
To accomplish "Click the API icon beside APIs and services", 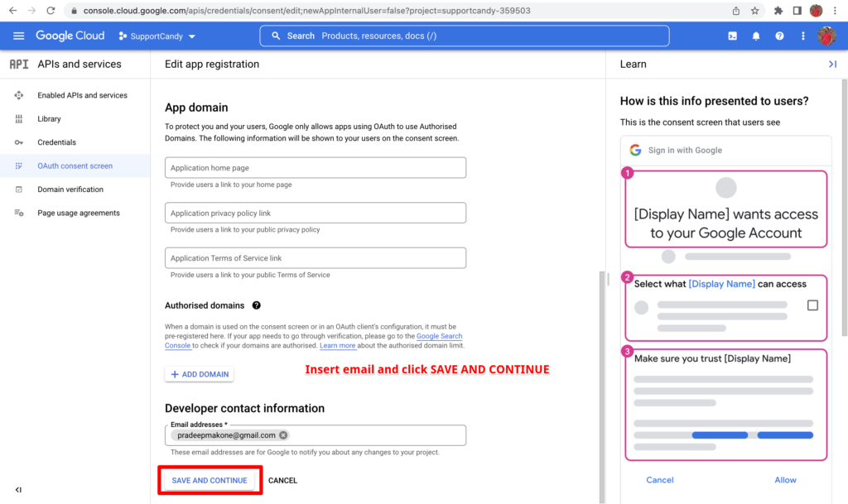I will (19, 65).
